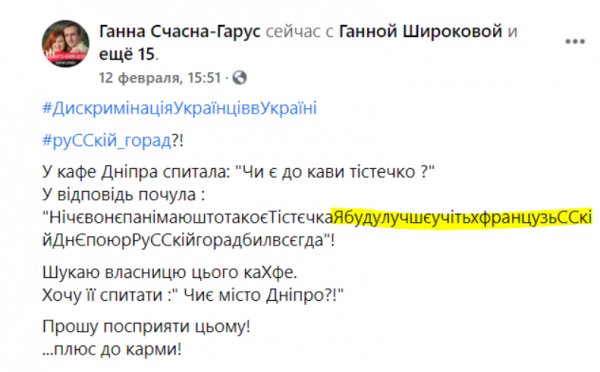This screenshot has height=372, width=600.
Task: Follow hashtag #ДискримінаціяУкраїнціввУкраїні
Action: [179, 108]
